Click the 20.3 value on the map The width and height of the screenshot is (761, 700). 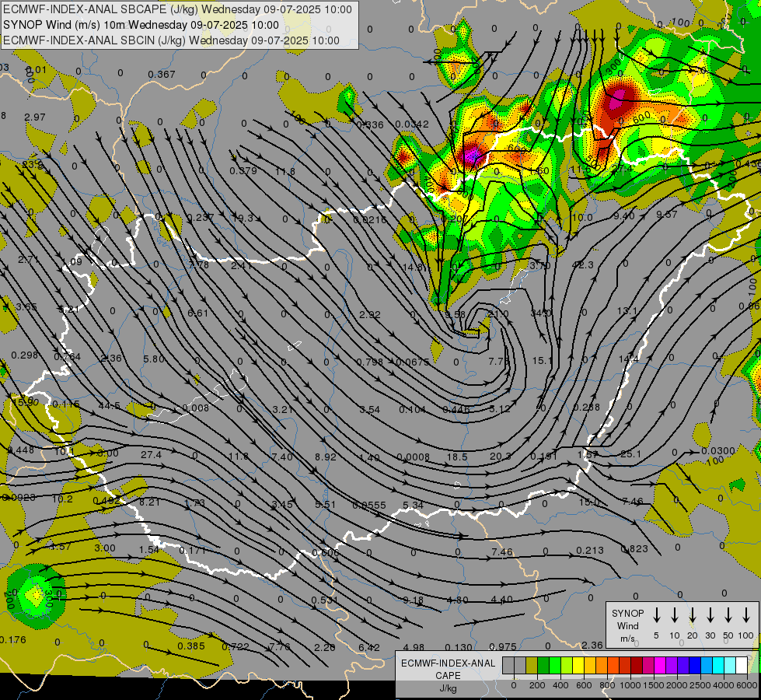[501, 456]
